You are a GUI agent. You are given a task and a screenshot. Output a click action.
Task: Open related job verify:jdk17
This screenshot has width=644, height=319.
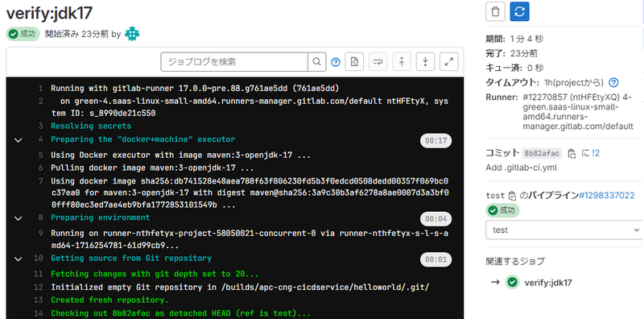tap(548, 283)
